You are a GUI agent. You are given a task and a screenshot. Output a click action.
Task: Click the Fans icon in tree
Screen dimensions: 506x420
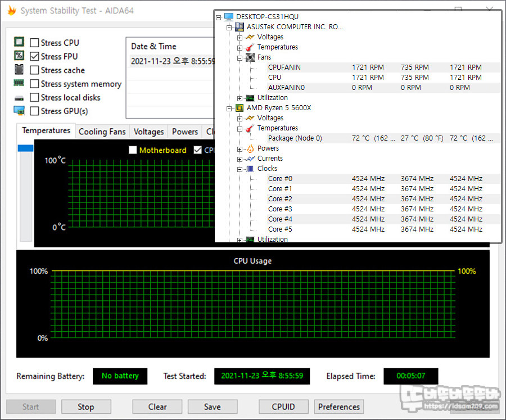pos(250,57)
